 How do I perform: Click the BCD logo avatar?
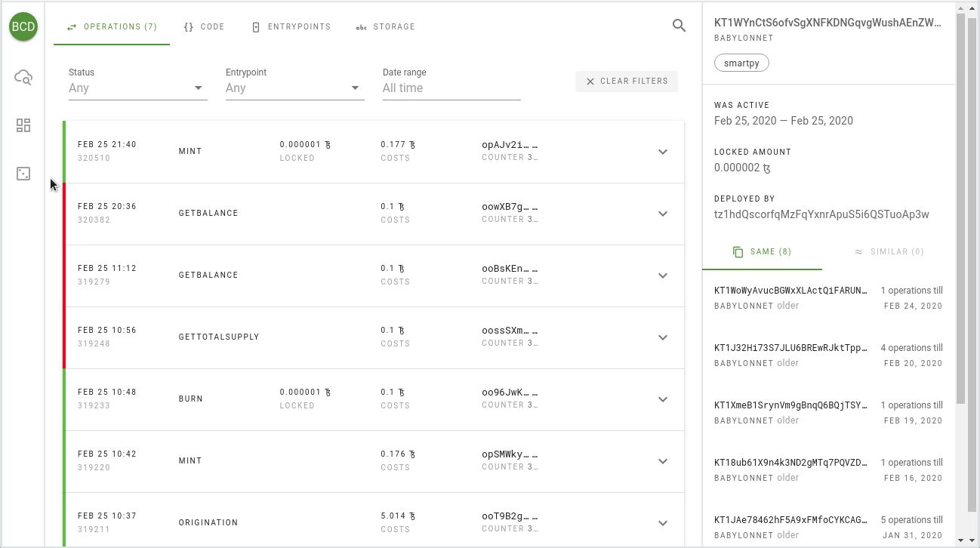pos(23,27)
